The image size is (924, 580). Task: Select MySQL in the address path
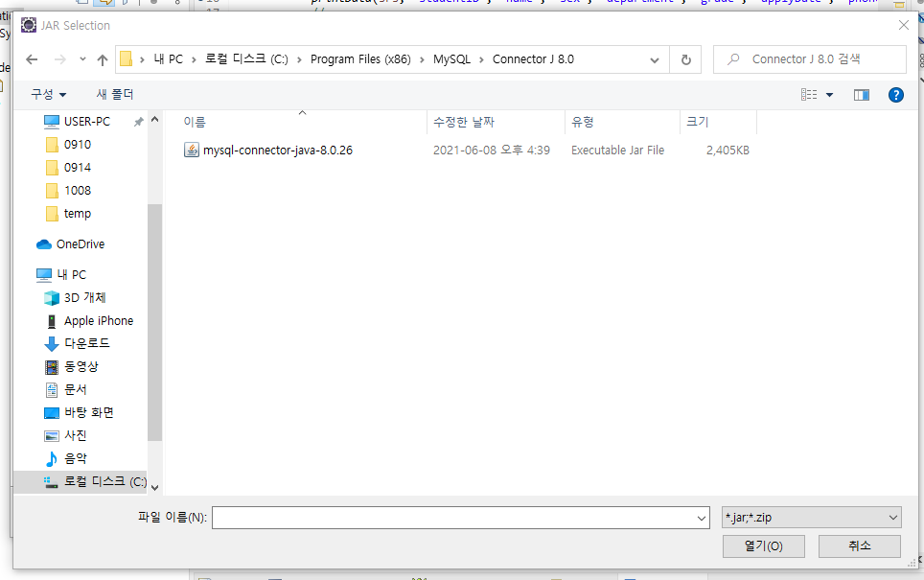click(452, 58)
